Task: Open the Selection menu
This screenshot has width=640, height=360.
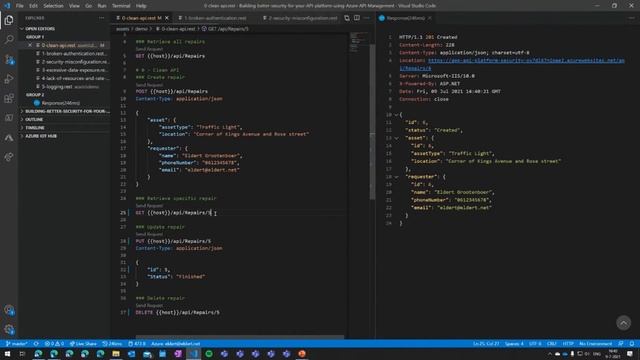Action: pyautogui.click(x=53, y=6)
